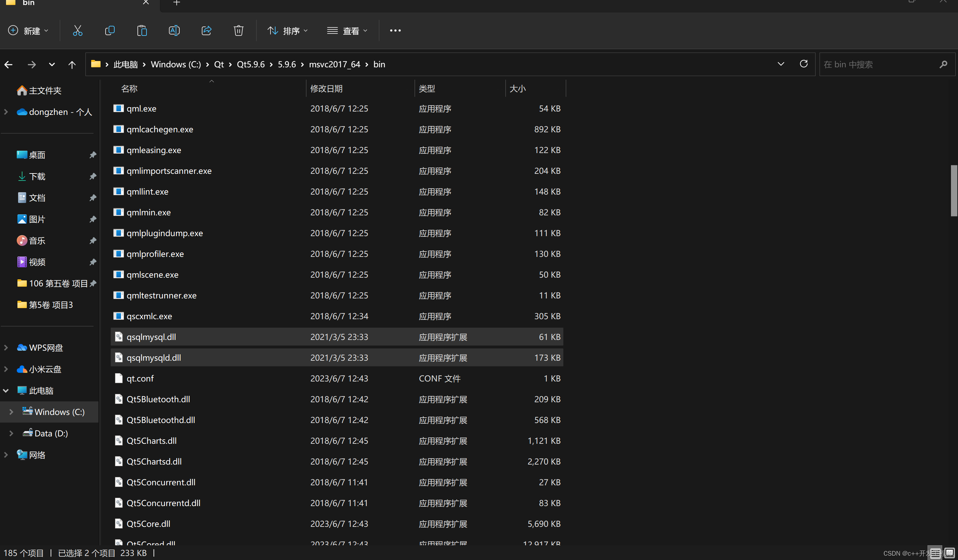The image size is (958, 560).
Task: Refresh the folder with the reload icon
Action: (x=803, y=64)
